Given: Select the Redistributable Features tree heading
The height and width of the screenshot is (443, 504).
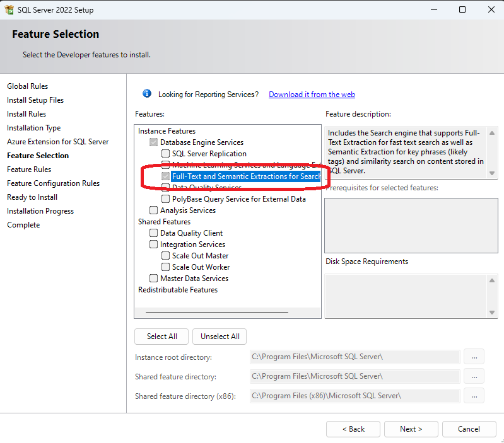Looking at the screenshot, I should point(178,290).
